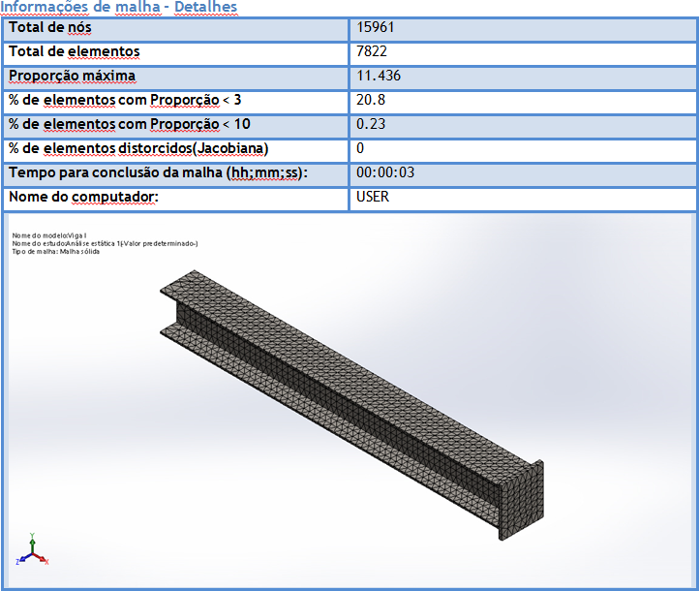Click the 'Total de elementos' label cell
700x591 pixels.
(x=74, y=52)
